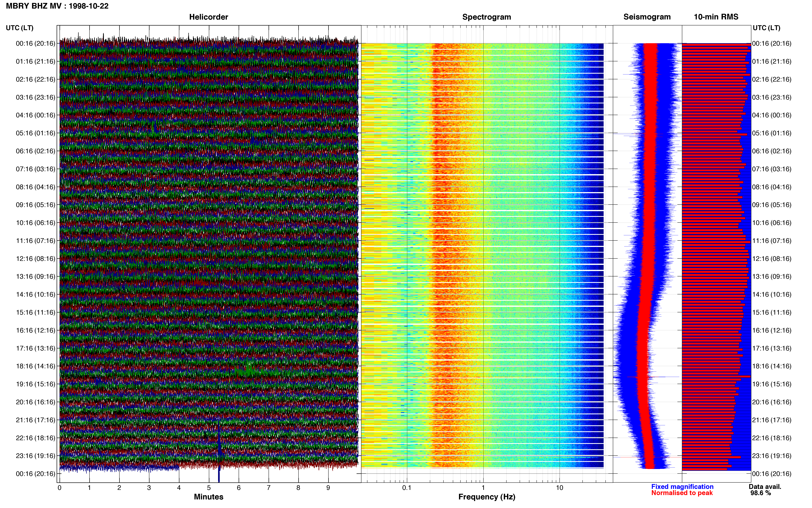The height and width of the screenshot is (508, 812).
Task: Click left time label '01:16 (21:16)'
Action: [36, 61]
